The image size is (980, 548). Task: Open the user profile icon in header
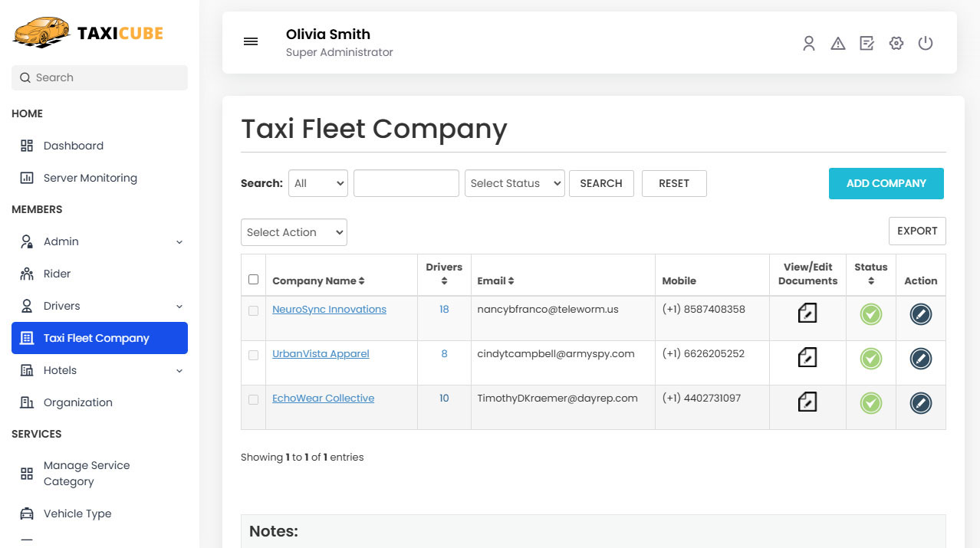808,44
